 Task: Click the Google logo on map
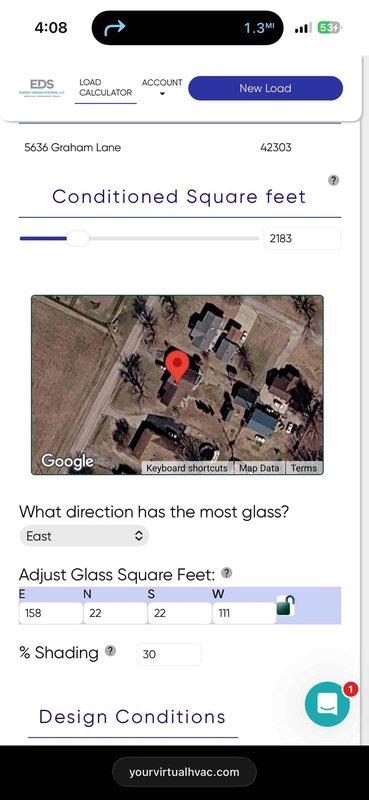(x=67, y=461)
